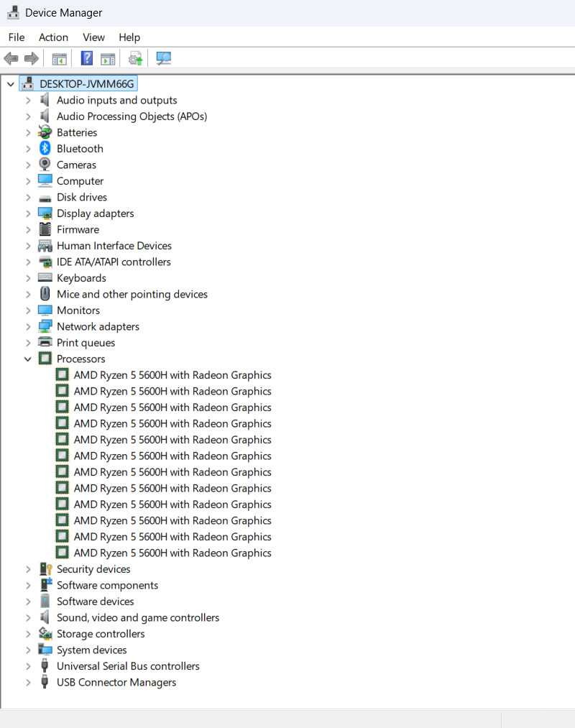Click the Show/Hide Console Tree toolbar icon

tap(60, 58)
